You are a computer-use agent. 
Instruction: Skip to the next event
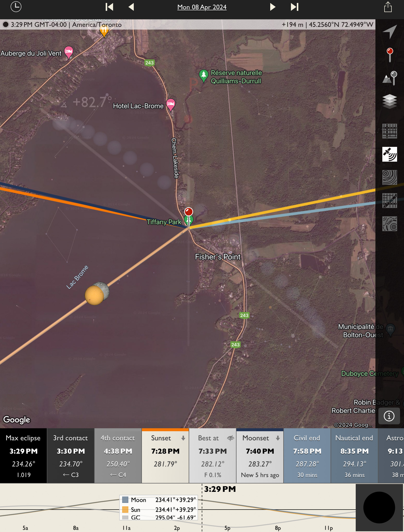pyautogui.click(x=294, y=7)
